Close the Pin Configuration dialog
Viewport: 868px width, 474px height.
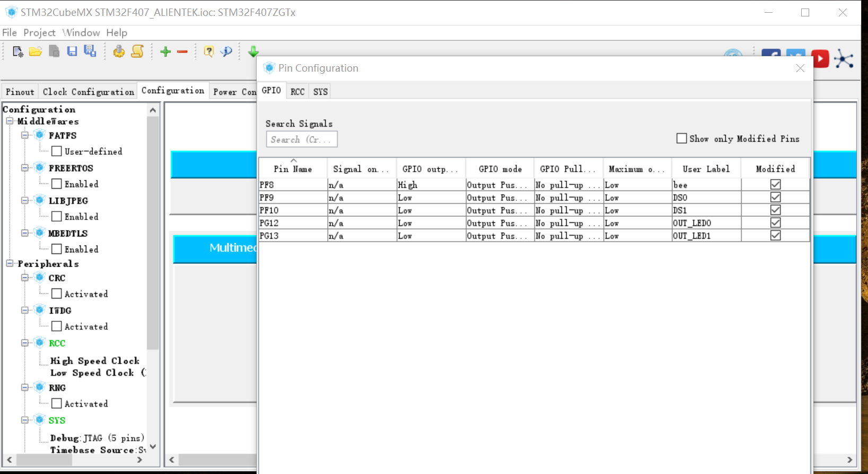(800, 68)
